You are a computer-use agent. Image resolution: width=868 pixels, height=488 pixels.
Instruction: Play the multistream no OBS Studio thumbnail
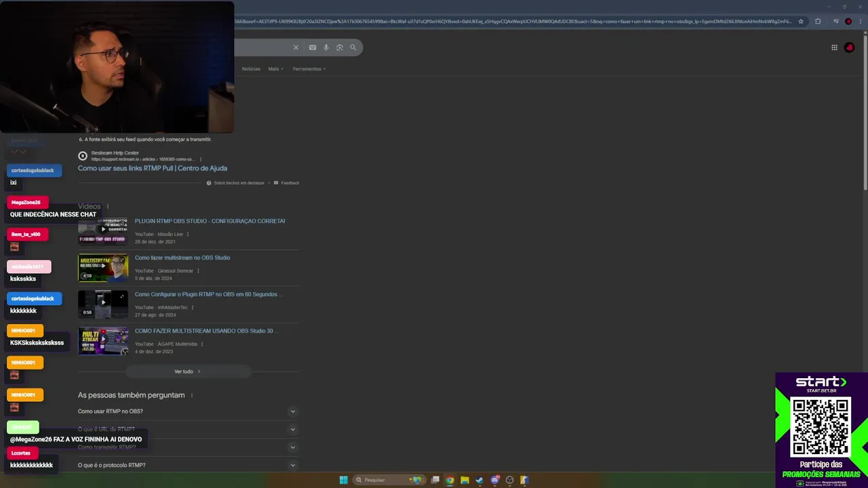pos(102,267)
